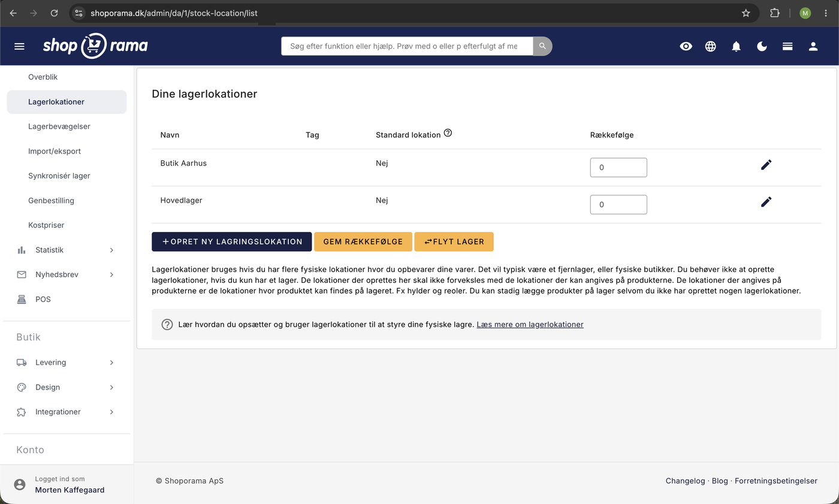Click help icon beside Standard lokation

[448, 133]
